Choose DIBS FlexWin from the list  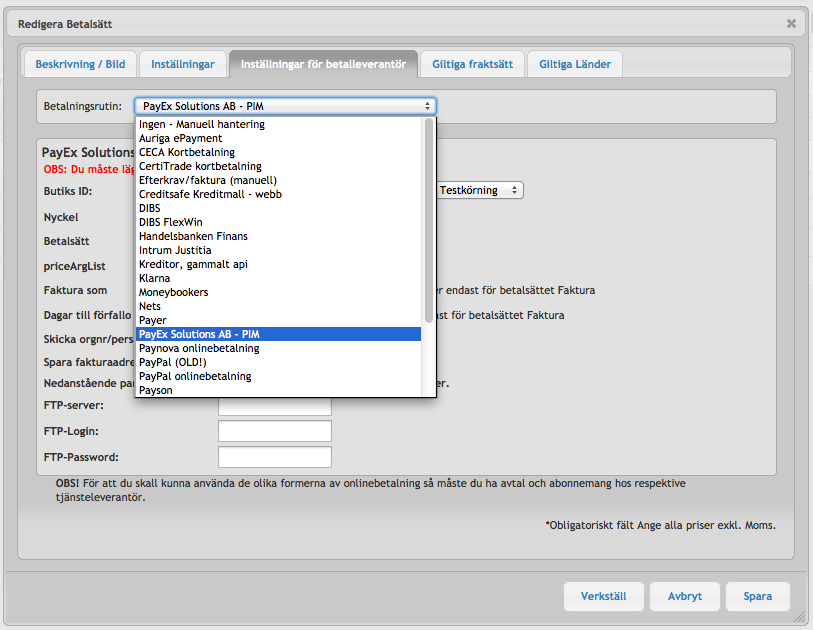(x=278, y=222)
